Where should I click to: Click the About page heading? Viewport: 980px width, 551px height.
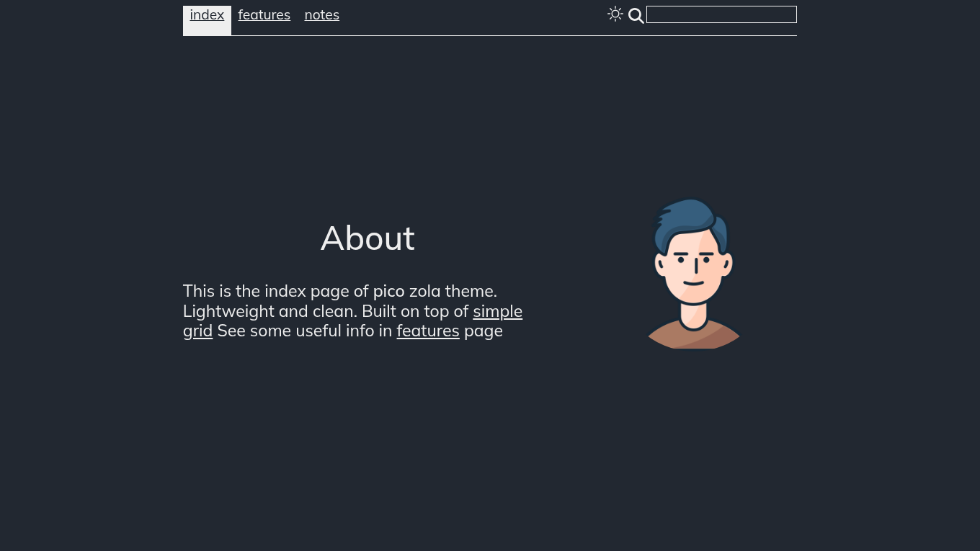pyautogui.click(x=367, y=238)
